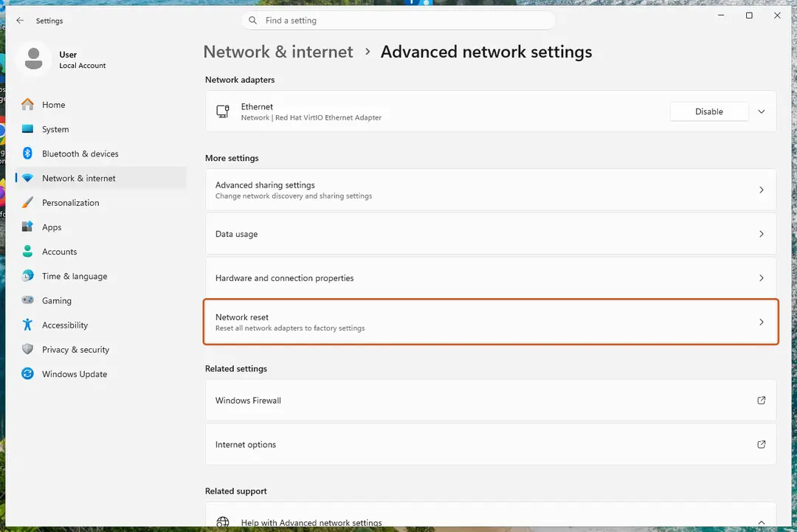Expand the Ethernet adapter details chevron
Image resolution: width=797 pixels, height=532 pixels.
pos(761,111)
